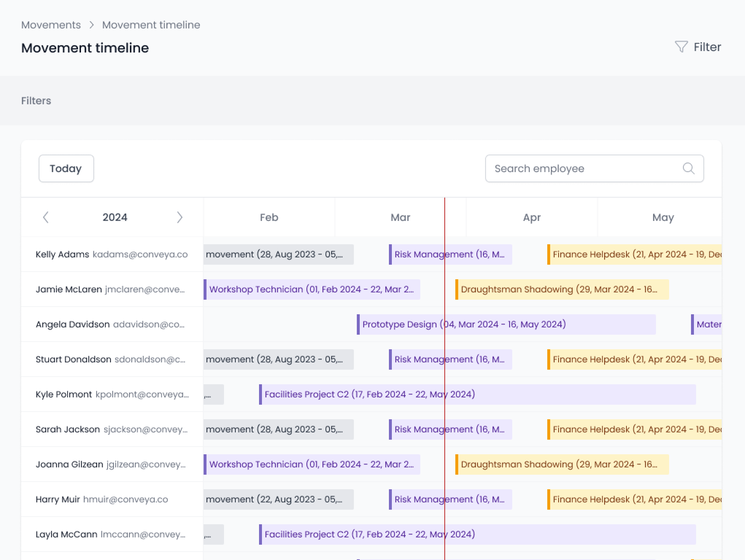
Task: Advance to next year with right chevron
Action: [180, 217]
